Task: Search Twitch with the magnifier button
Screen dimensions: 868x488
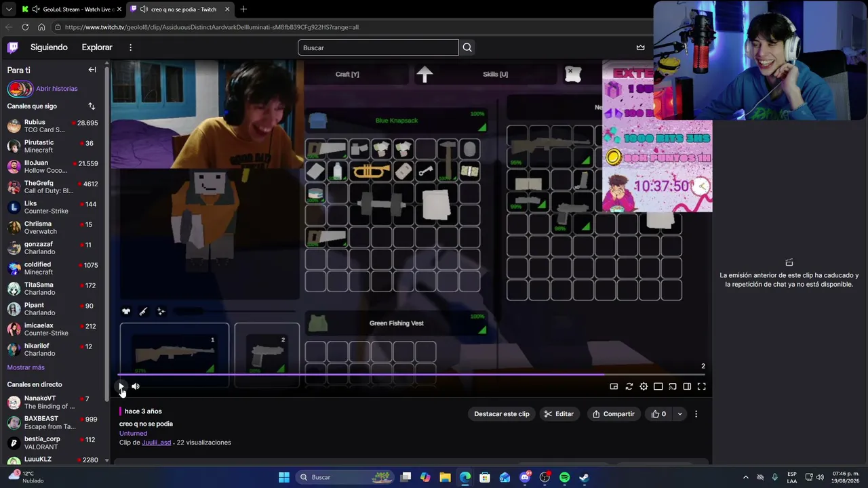Action: [467, 47]
